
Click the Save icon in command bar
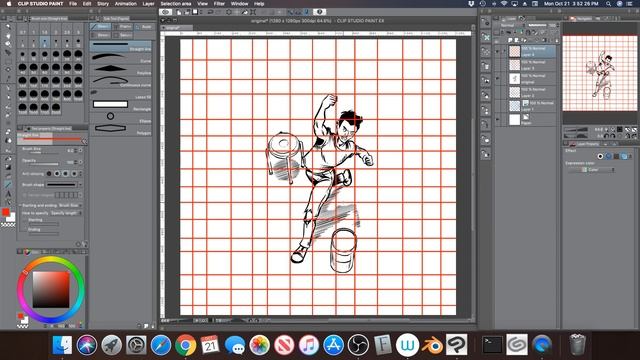(x=195, y=12)
